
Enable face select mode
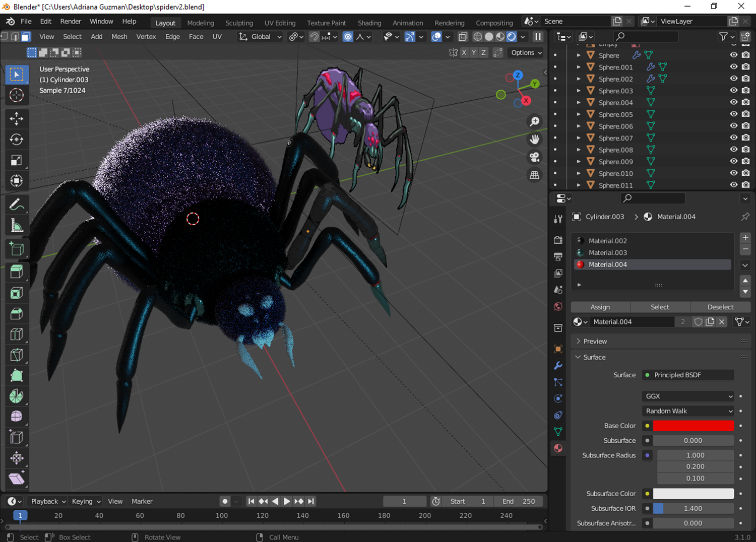point(26,37)
